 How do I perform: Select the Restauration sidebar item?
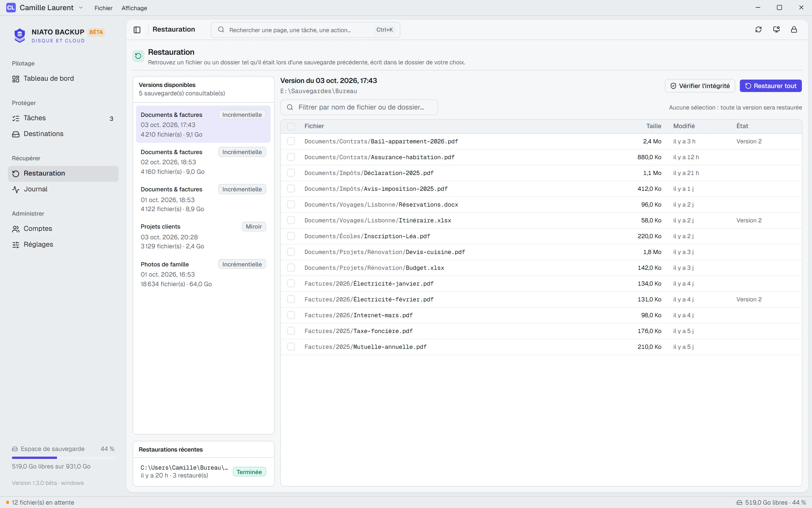point(63,173)
